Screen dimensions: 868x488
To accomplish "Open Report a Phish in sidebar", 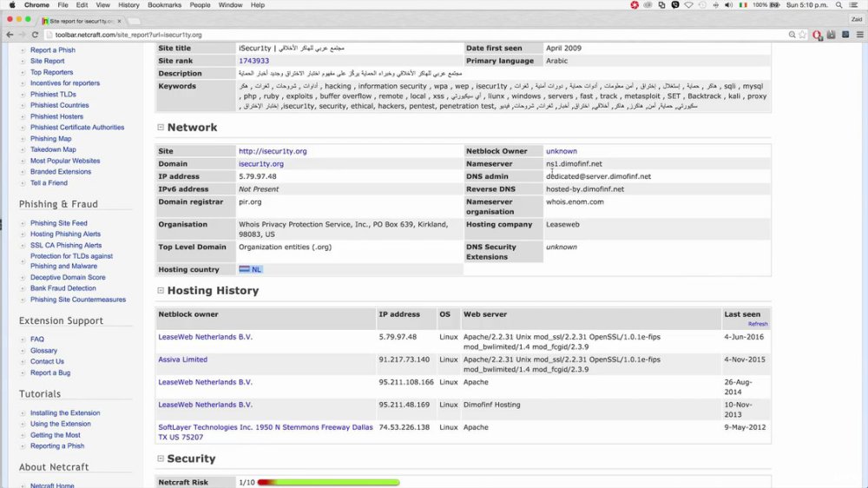I will coord(53,49).
